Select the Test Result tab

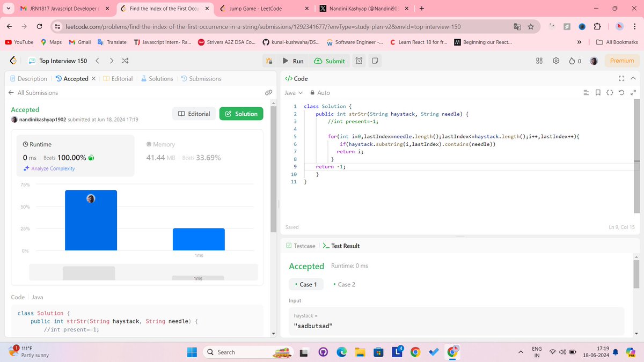(342, 246)
